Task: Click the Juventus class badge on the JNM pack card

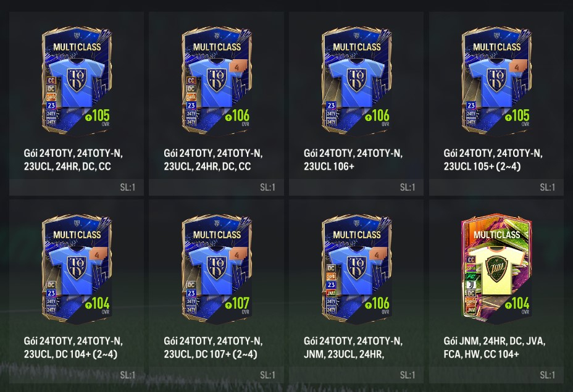Action: click(471, 285)
